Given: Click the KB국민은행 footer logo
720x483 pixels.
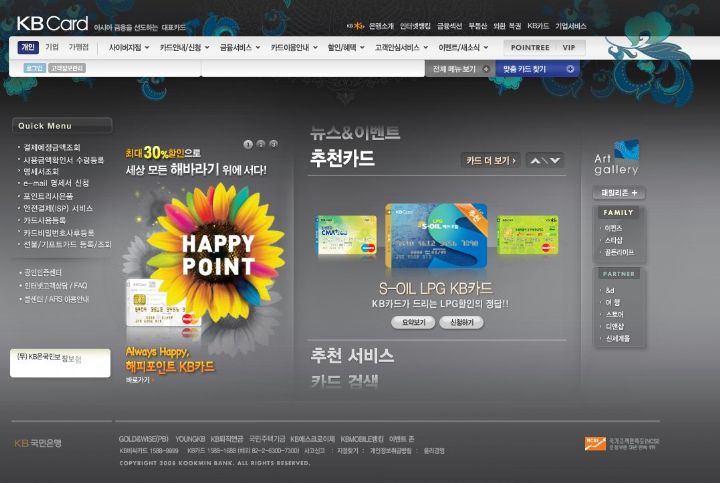Looking at the screenshot, I should 38,443.
